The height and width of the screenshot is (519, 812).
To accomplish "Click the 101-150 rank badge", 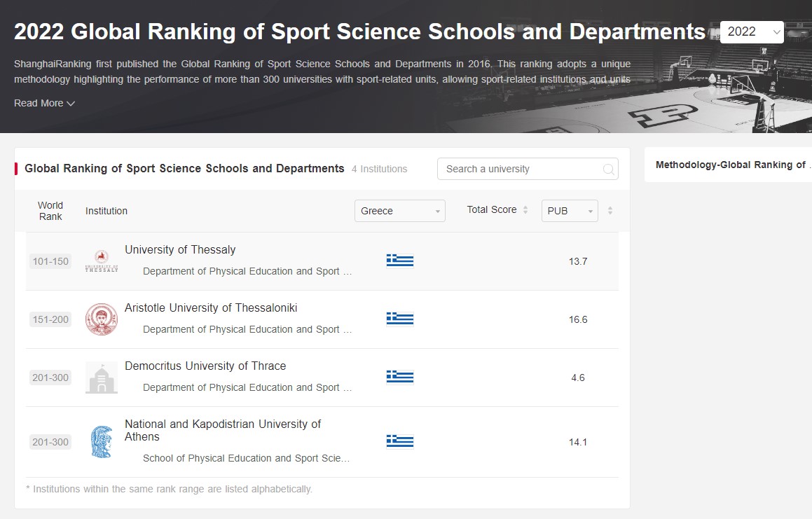I will (x=50, y=261).
